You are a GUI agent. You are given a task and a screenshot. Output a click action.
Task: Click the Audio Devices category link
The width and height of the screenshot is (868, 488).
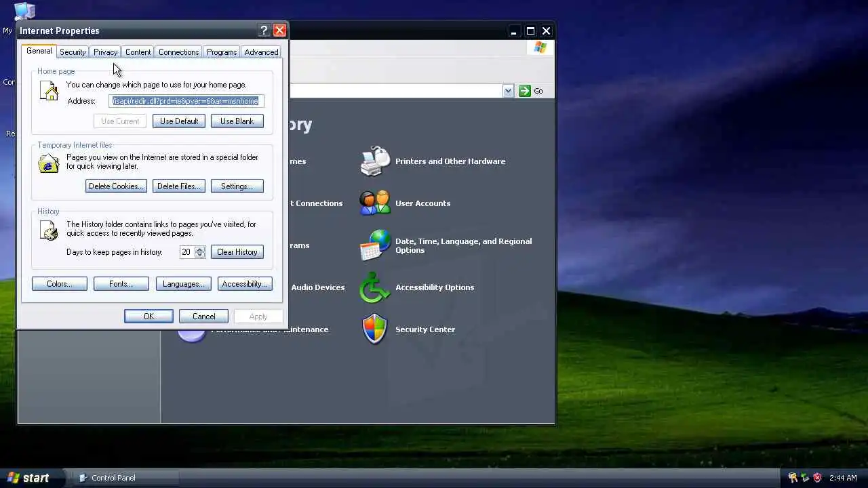(x=318, y=287)
